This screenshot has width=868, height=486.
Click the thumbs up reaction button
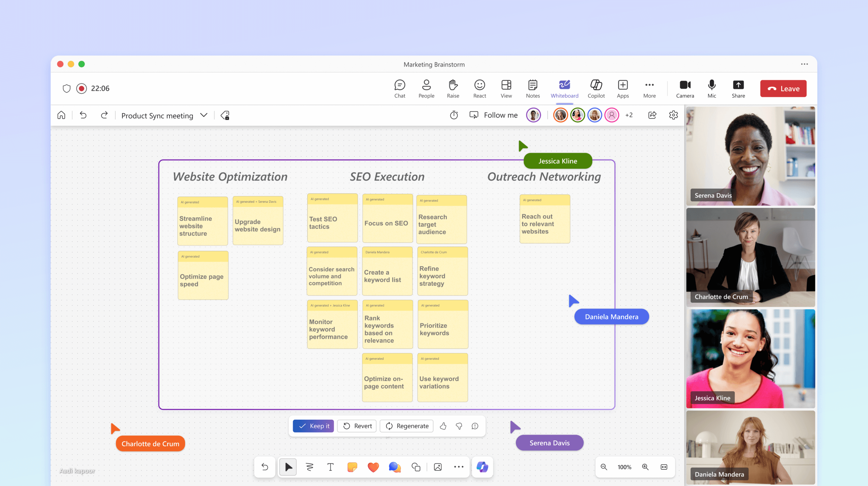click(x=443, y=426)
